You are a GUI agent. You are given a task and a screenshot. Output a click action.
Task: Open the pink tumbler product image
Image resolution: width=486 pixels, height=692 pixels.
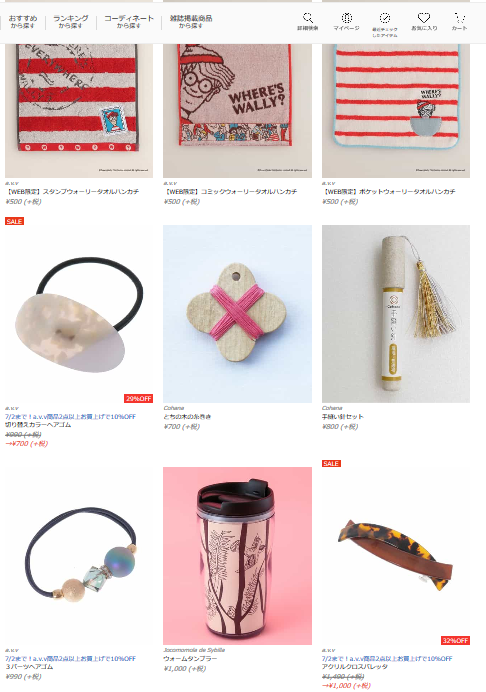click(x=237, y=556)
